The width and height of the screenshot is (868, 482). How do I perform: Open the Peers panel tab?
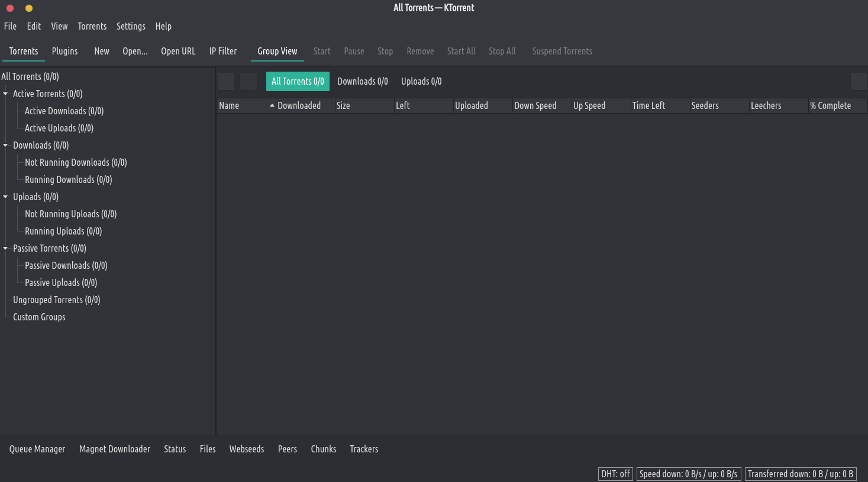(x=288, y=449)
